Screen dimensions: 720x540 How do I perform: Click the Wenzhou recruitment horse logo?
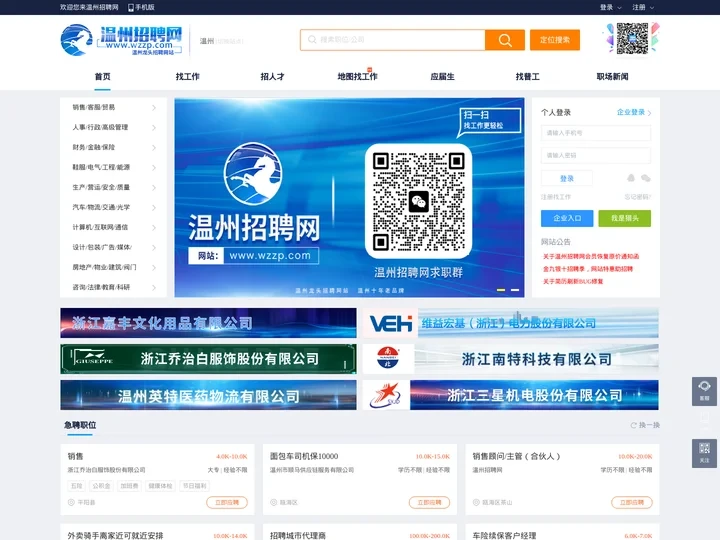[77, 40]
